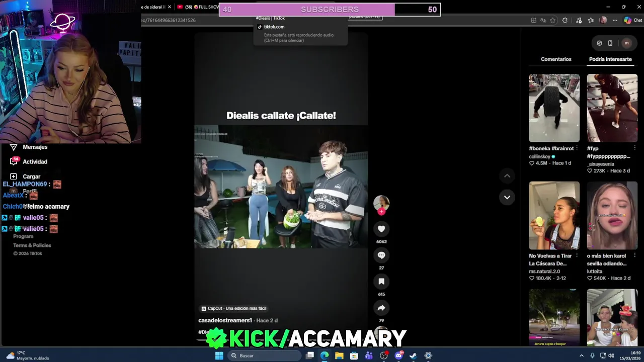Select the YouTube FULL SHOW browser tab
Screen dimensions: 644x362
pos(198,7)
